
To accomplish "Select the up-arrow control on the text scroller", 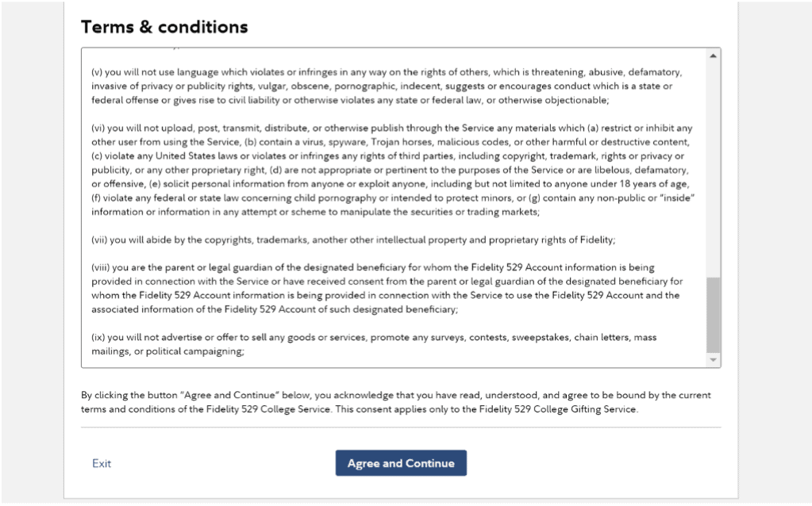I will (714, 56).
